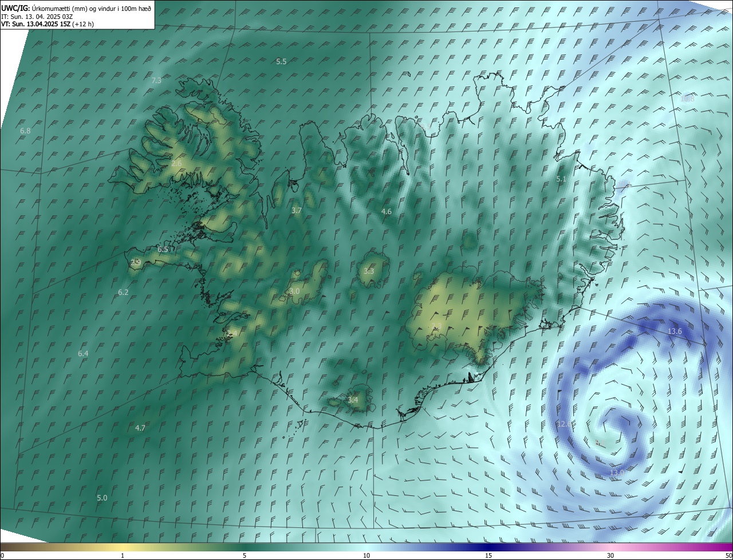The width and height of the screenshot is (733, 560).
Task: Click the 5.1 value in east Iceland
Action: point(561,179)
